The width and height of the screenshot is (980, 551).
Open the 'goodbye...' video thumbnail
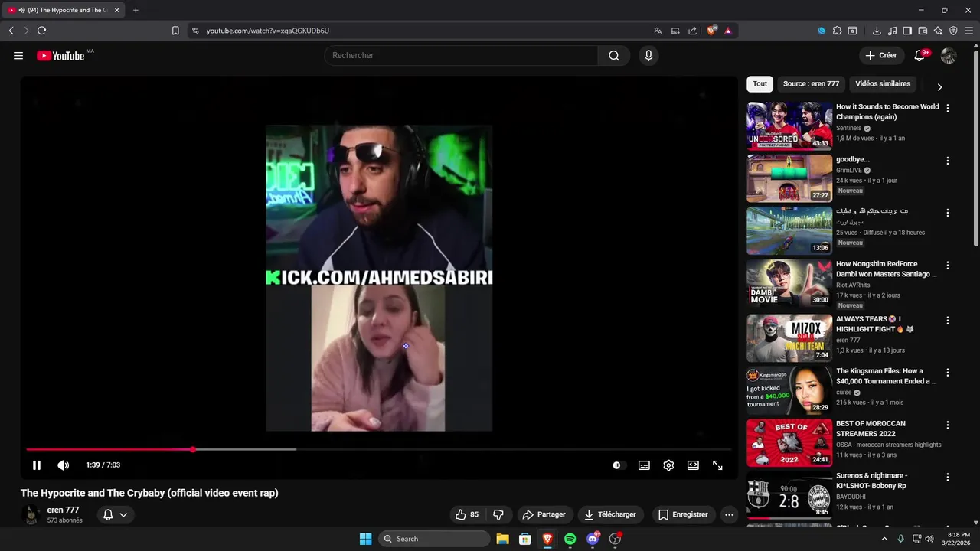[789, 178]
